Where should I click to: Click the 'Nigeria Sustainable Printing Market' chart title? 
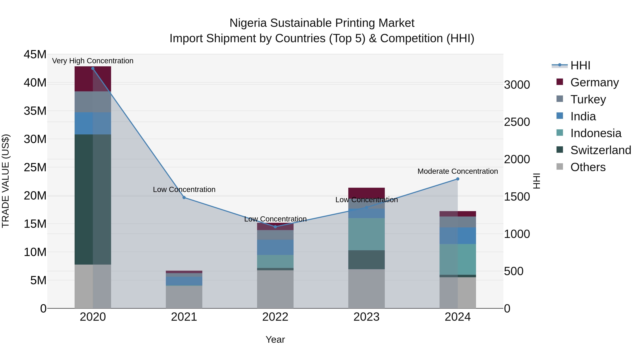(x=322, y=23)
